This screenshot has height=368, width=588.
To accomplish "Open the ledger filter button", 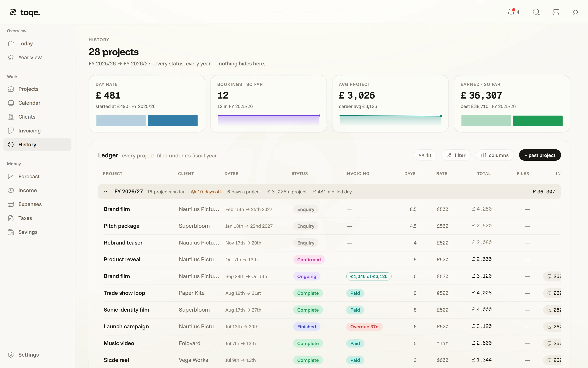I will tap(456, 155).
